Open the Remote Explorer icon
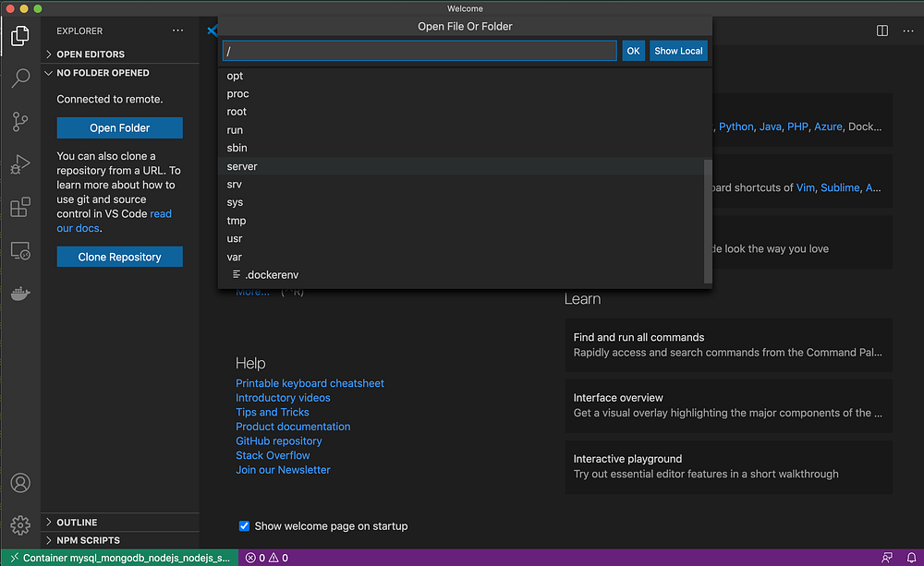The width and height of the screenshot is (924, 566). click(x=20, y=251)
